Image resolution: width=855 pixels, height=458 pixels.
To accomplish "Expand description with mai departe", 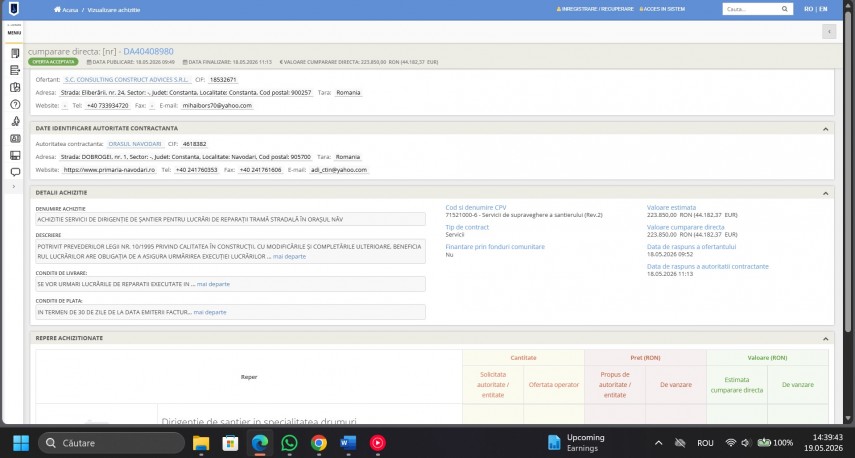I will click(x=289, y=257).
